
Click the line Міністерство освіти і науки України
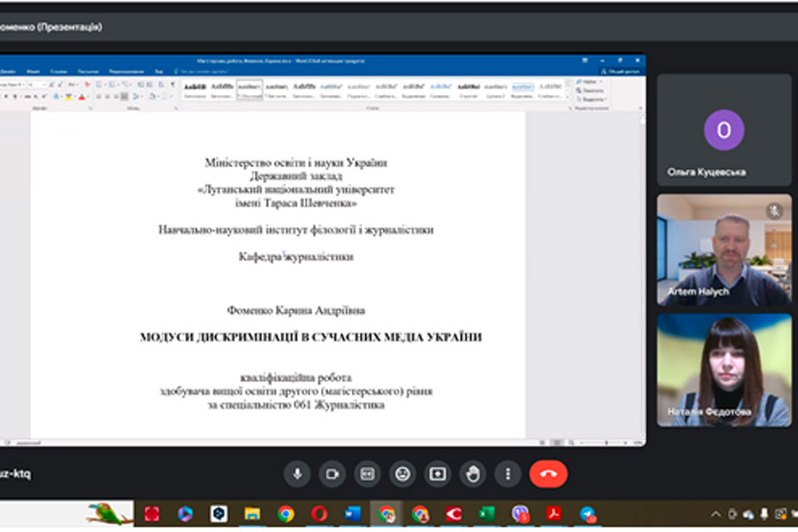[x=295, y=163]
